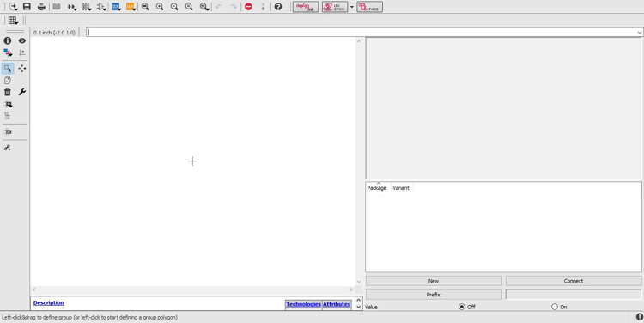
Task: Select the Mark origin tool
Action: coord(22,52)
